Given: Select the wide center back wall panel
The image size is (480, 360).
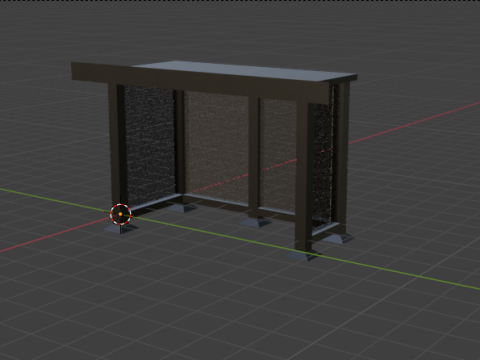Looking at the screenshot, I should (216, 147).
